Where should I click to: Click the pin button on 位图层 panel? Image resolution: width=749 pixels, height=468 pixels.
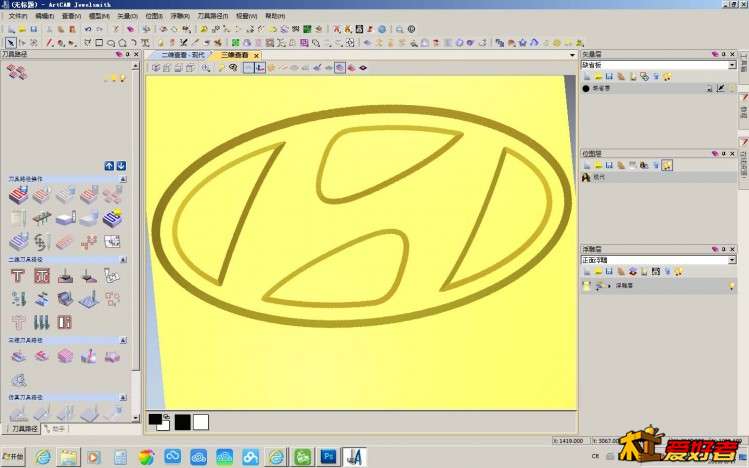(x=723, y=154)
